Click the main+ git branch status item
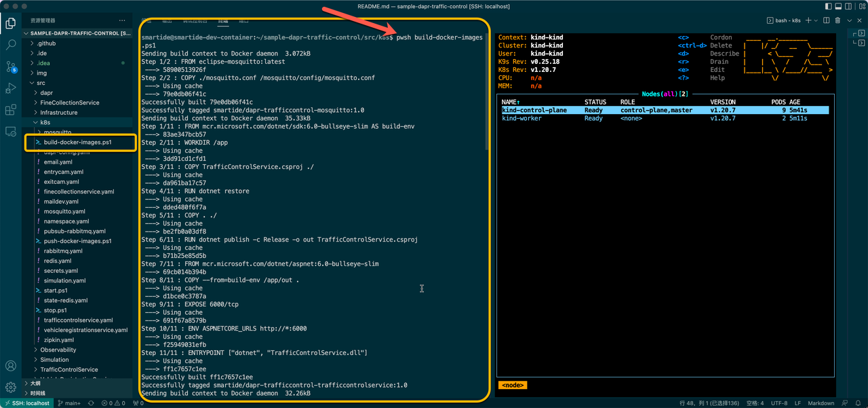The height and width of the screenshot is (408, 868). 68,403
